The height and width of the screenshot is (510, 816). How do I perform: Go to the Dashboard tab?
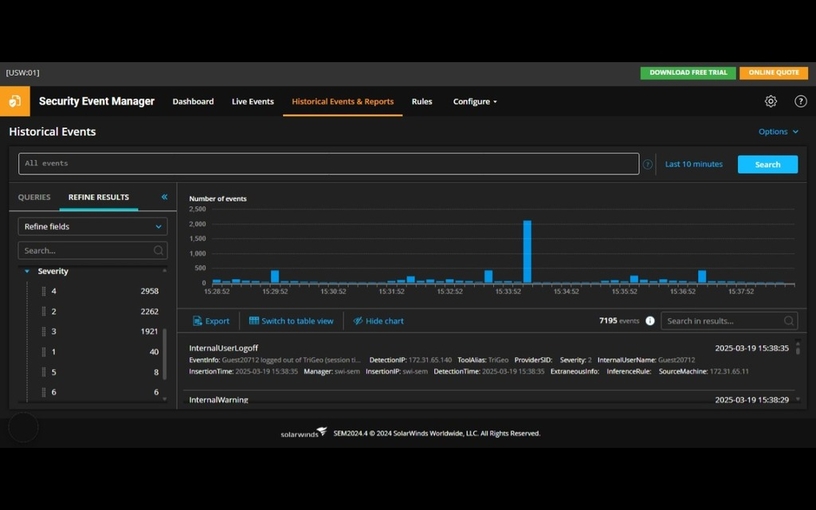coord(193,101)
